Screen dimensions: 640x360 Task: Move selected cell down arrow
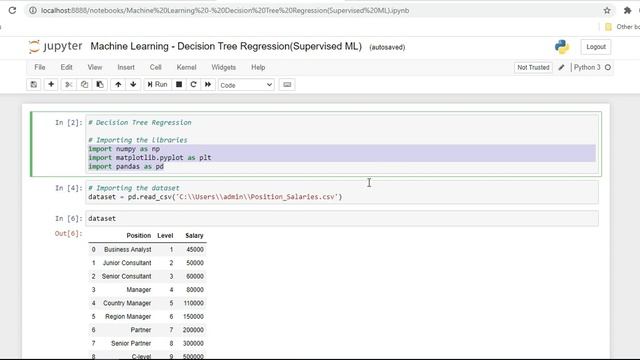(x=133, y=84)
